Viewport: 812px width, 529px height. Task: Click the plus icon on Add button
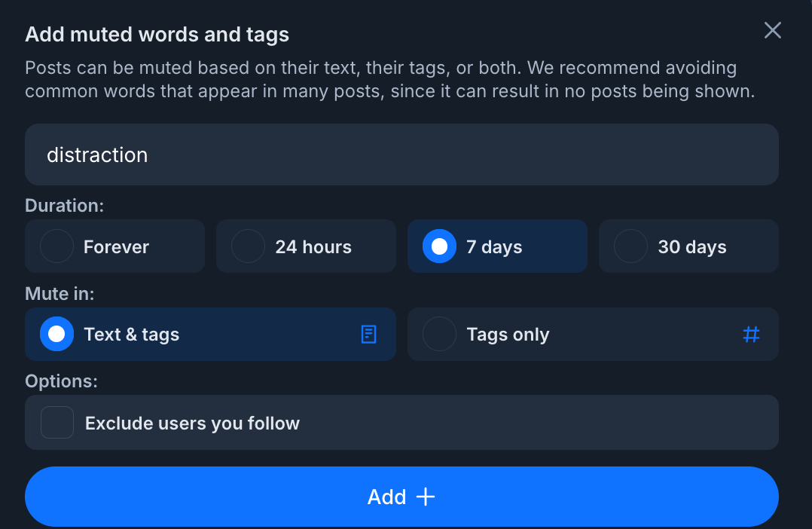[426, 497]
